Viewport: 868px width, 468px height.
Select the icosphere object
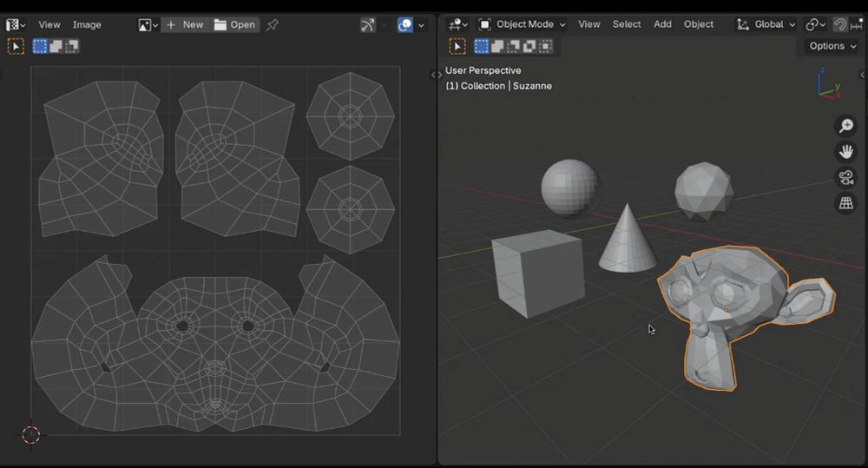704,190
